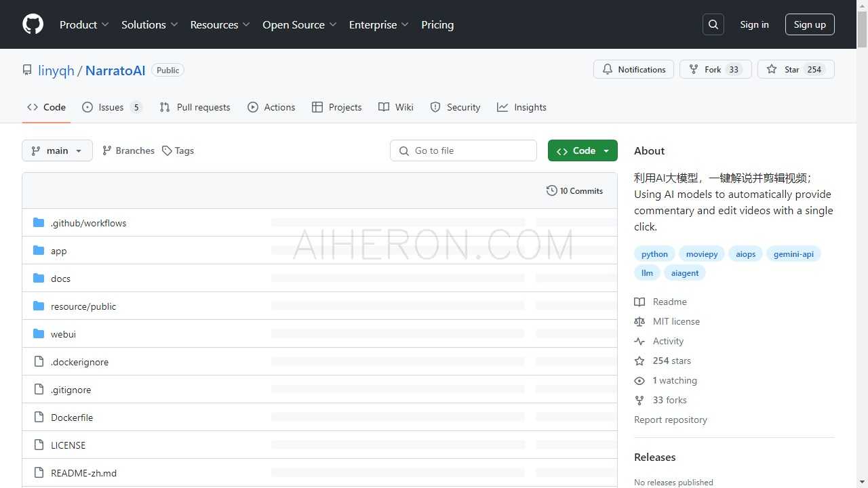Click the fork count 33 badge
Screen dimensions: 868x488
click(734, 69)
